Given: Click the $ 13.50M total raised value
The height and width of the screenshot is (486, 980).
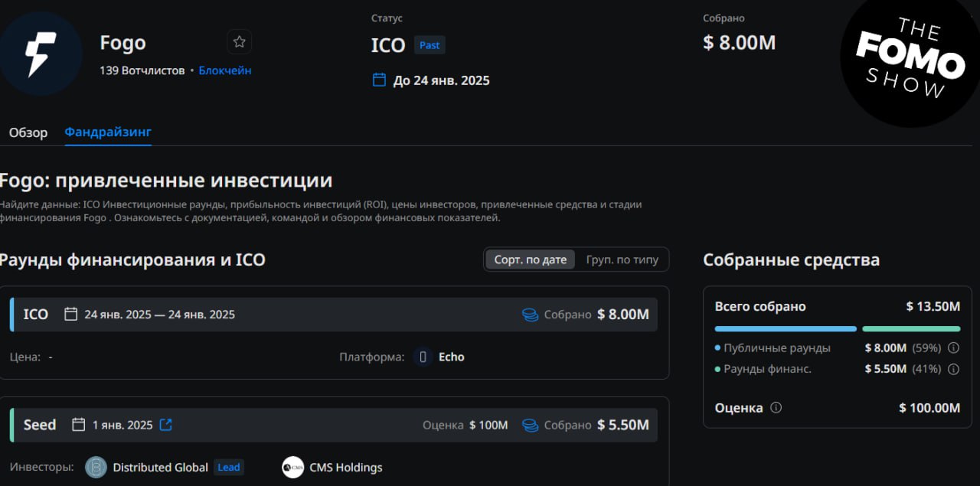Looking at the screenshot, I should [x=933, y=306].
